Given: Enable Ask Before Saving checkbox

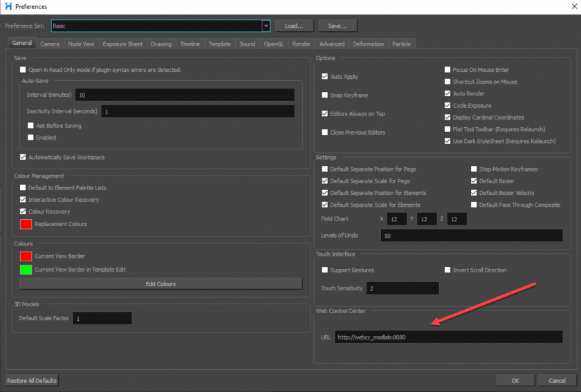Looking at the screenshot, I should pyautogui.click(x=30, y=126).
